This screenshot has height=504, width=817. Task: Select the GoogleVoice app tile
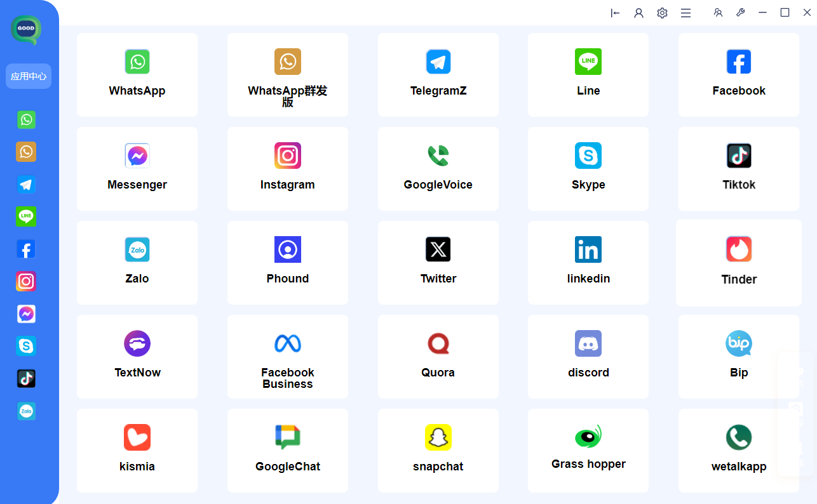[438, 168]
